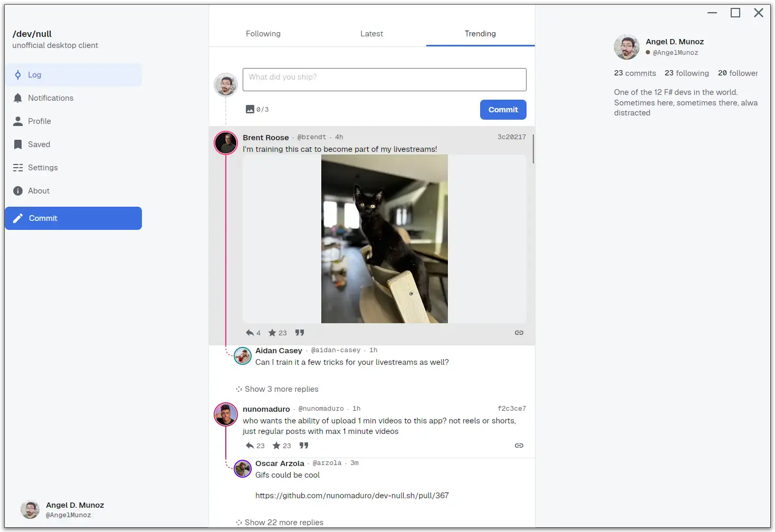
Task: Focus the 'What did you ship?' field
Action: [385, 80]
